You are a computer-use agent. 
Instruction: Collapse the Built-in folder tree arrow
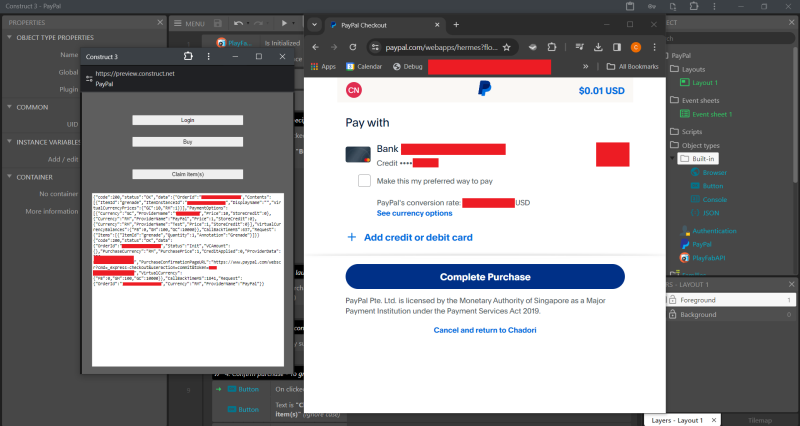click(672, 159)
